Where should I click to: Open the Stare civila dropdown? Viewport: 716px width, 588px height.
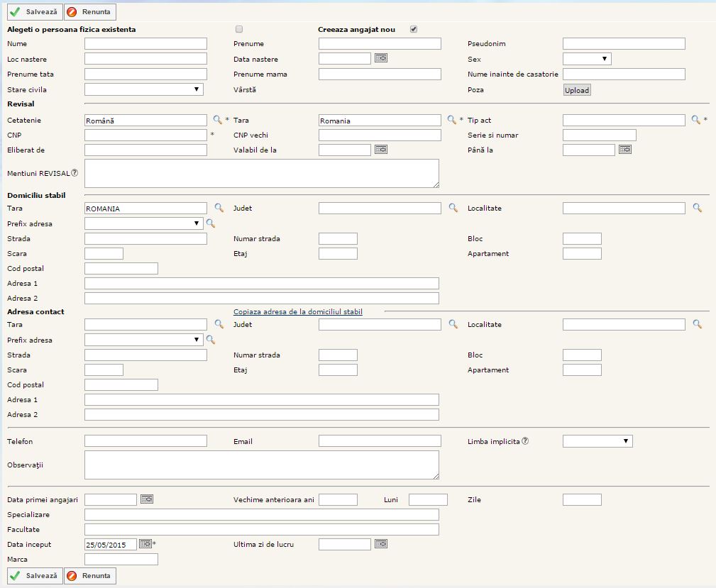[x=143, y=89]
